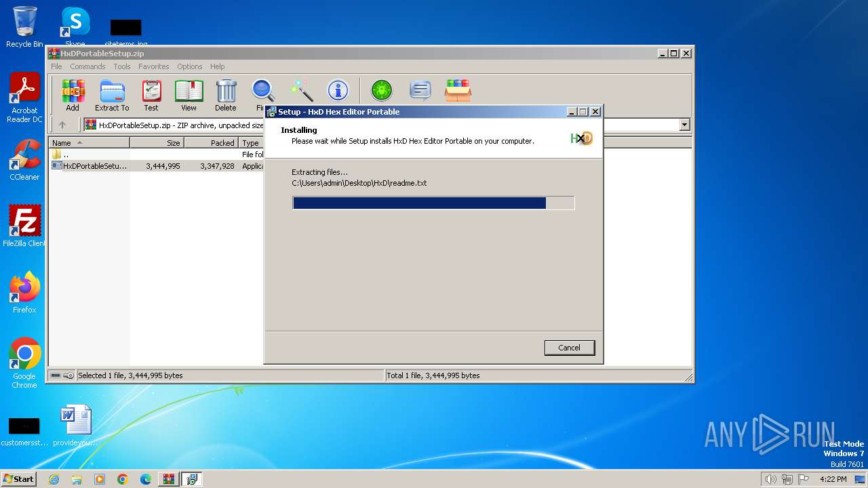
Task: Open Internet Explorer from taskbar
Action: pos(54,479)
